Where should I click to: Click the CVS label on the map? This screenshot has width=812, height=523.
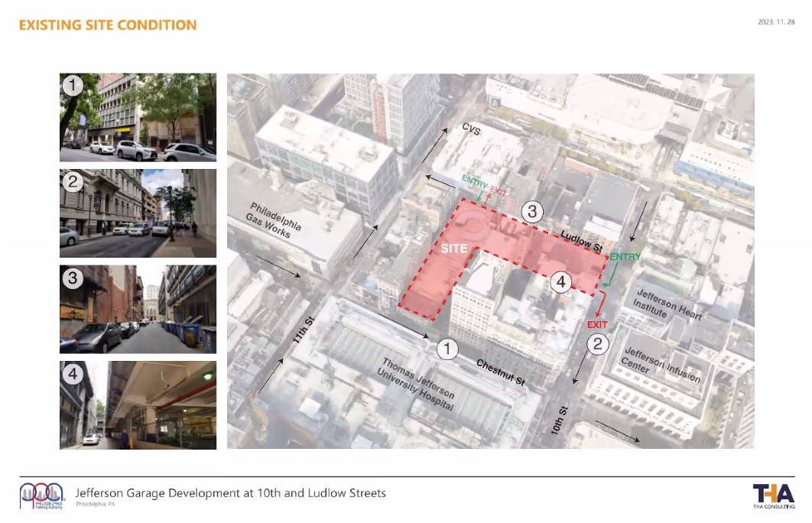tap(471, 129)
